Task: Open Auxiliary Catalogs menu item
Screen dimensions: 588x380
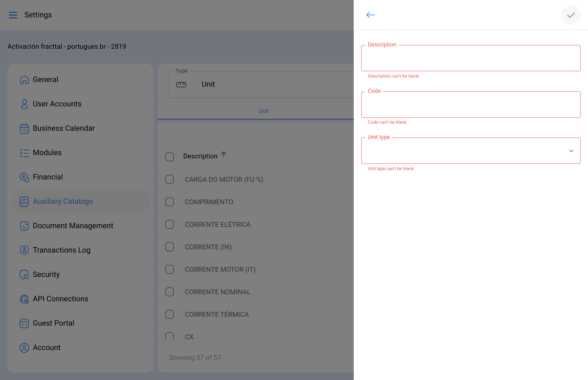Action: pyautogui.click(x=63, y=201)
